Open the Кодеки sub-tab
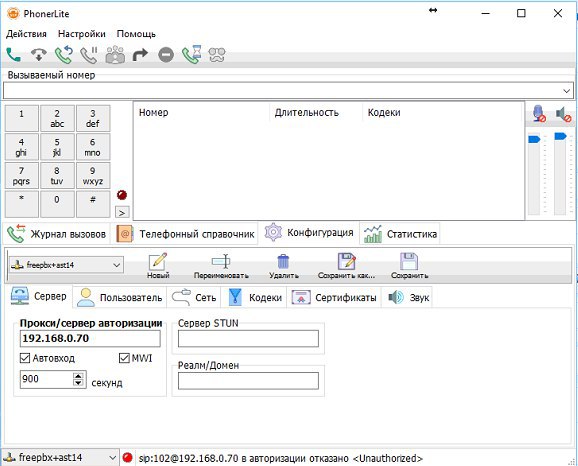 [x=254, y=298]
